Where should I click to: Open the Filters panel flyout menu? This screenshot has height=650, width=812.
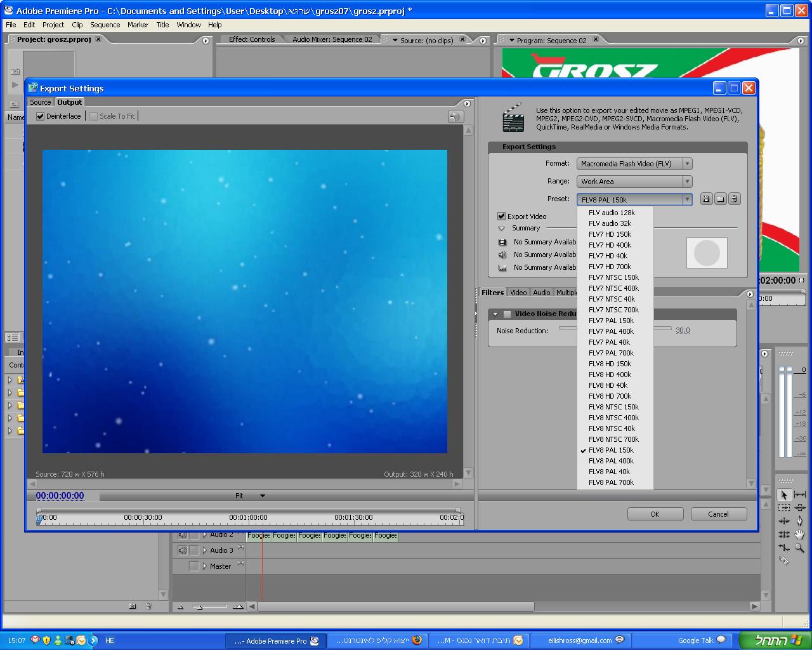750,294
